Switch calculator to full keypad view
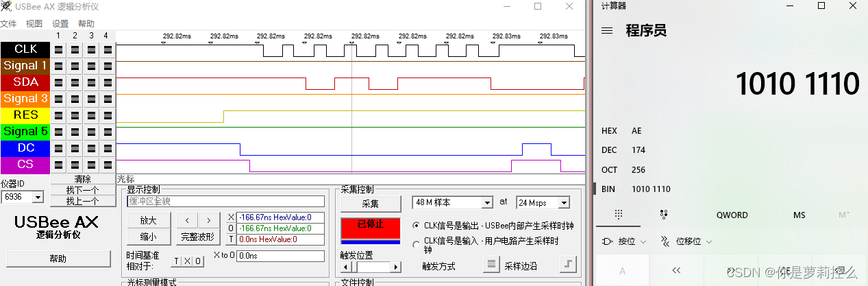This screenshot has height=286, width=868. pyautogui.click(x=619, y=215)
